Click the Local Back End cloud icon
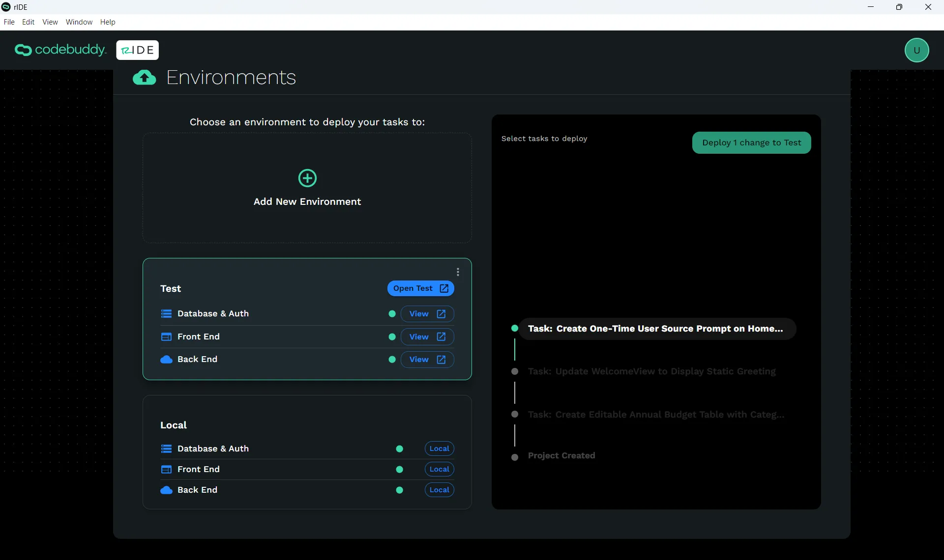Viewport: 944px width, 560px height. pyautogui.click(x=166, y=490)
